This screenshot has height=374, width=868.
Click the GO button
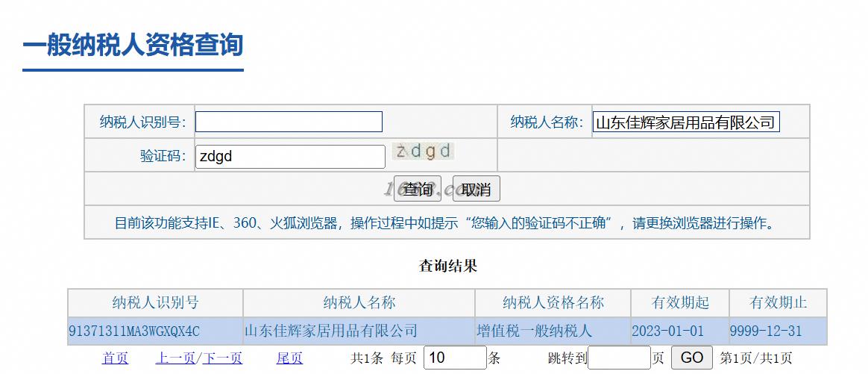pyautogui.click(x=692, y=358)
